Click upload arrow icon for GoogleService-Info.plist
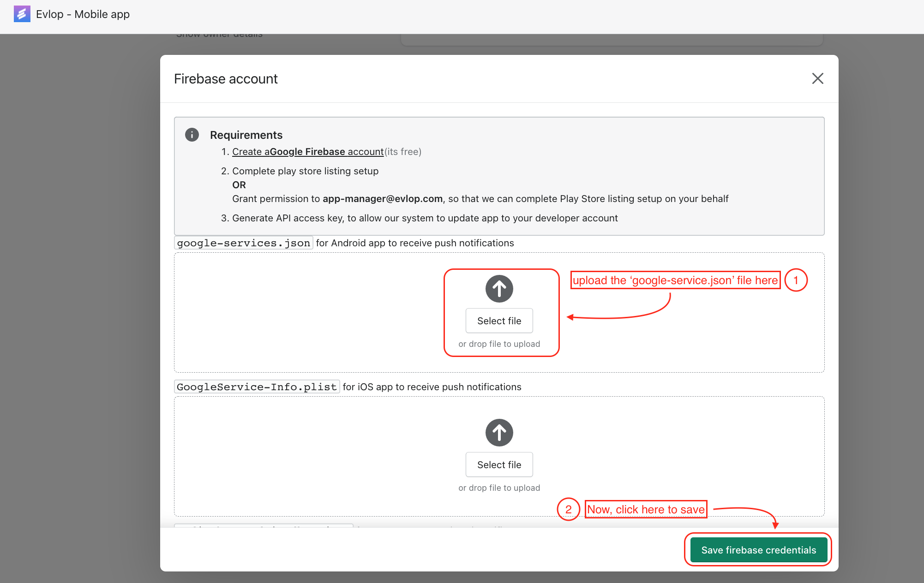 click(x=499, y=433)
